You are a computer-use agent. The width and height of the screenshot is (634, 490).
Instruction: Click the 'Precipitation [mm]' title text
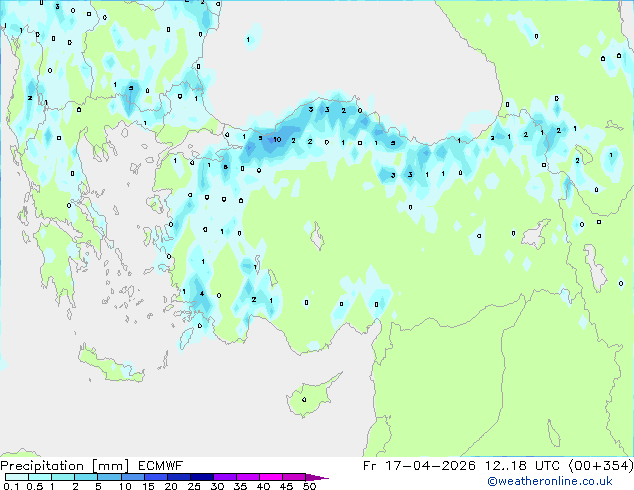(64, 466)
